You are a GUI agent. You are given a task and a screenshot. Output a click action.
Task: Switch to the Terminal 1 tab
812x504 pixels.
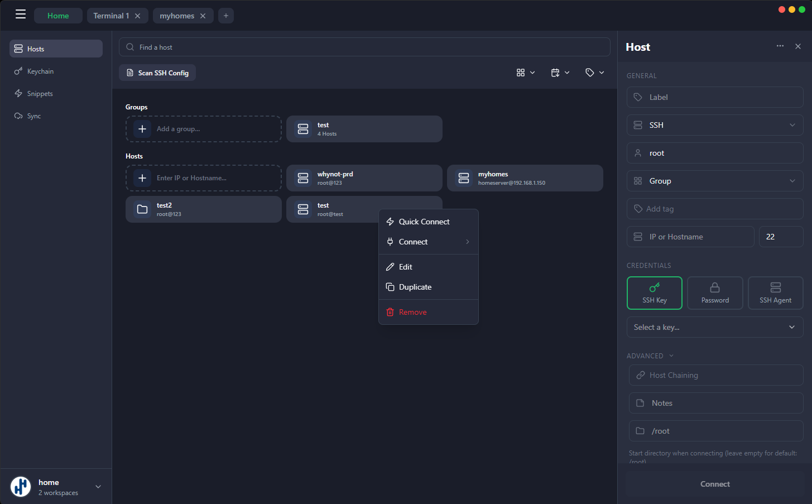112,16
